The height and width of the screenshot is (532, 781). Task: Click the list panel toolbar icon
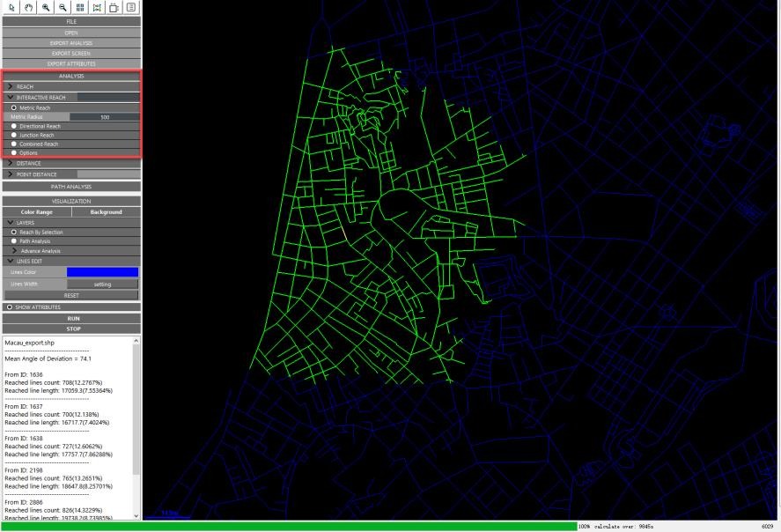coord(131,7)
